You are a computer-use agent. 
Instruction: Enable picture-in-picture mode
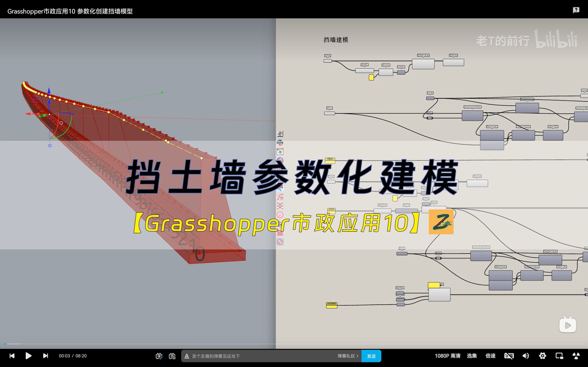559,356
